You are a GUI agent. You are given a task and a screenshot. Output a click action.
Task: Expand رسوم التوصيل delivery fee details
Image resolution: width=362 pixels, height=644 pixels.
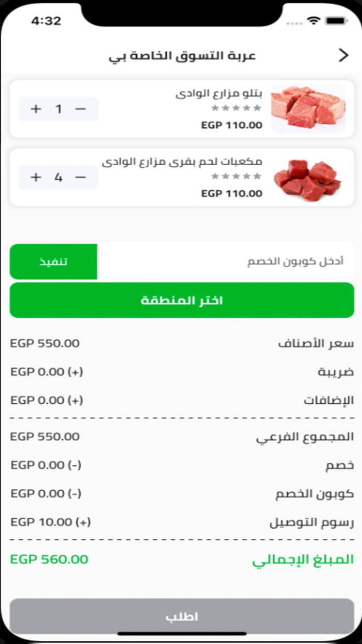[x=181, y=522]
